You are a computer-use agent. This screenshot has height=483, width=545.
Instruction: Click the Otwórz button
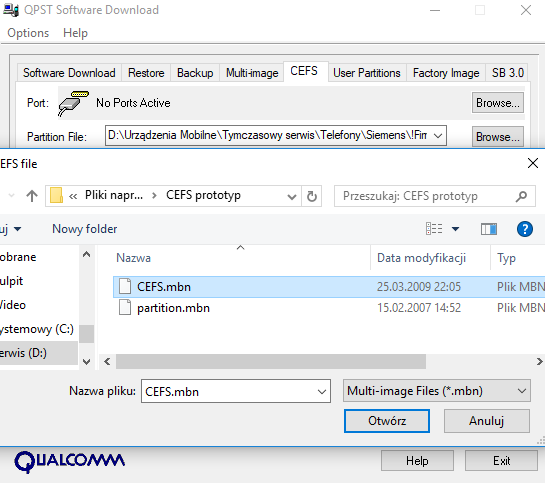tap(387, 421)
